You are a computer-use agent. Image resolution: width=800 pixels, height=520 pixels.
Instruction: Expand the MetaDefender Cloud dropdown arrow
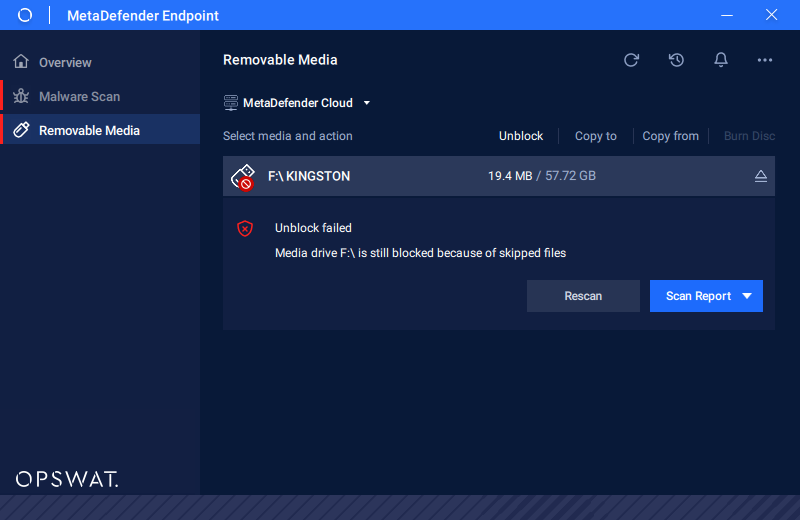(x=367, y=103)
